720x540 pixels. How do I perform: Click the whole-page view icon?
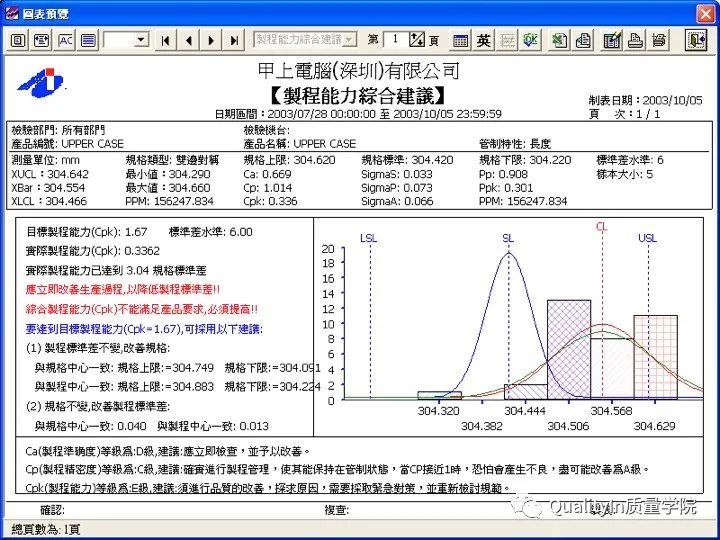coord(18,40)
